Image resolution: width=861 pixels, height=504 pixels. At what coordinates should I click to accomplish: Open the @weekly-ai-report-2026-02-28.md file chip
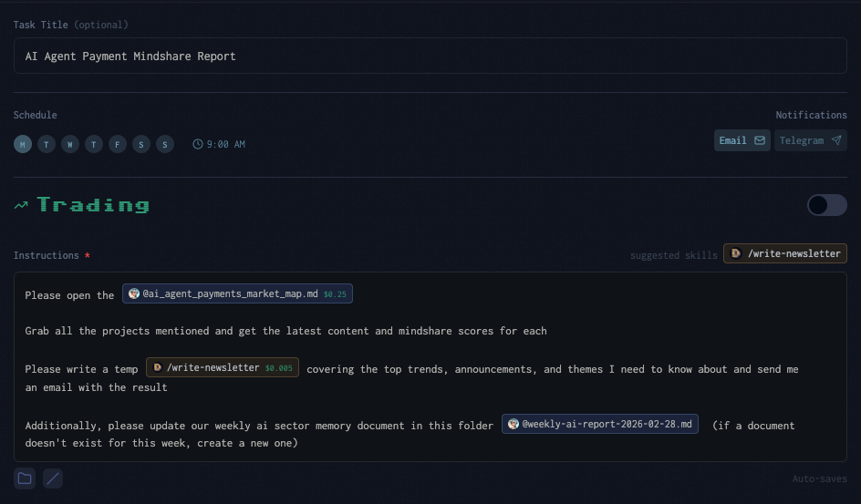click(600, 424)
